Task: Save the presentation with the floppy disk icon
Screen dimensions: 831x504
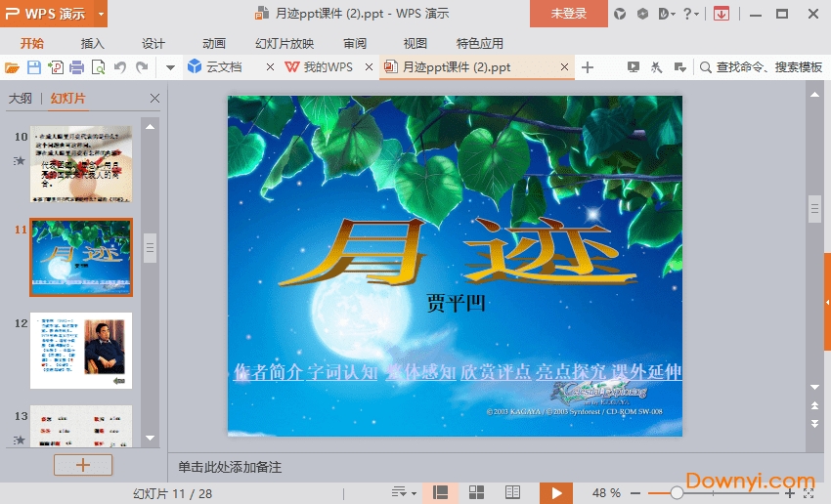Action: [x=34, y=67]
